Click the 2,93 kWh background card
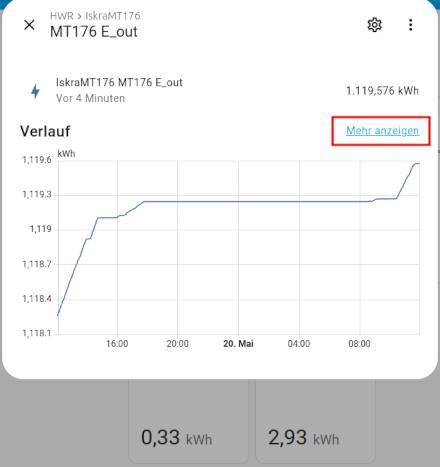440x467 pixels. 315,421
